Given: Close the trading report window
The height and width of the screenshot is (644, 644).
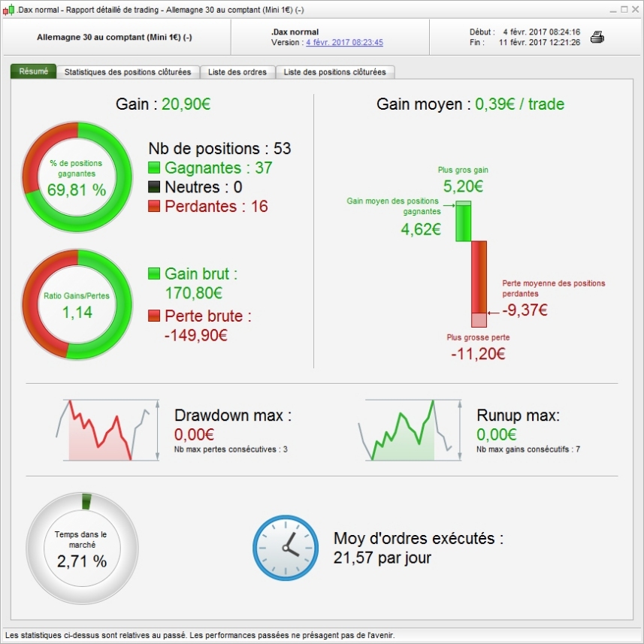Looking at the screenshot, I should coord(636,10).
